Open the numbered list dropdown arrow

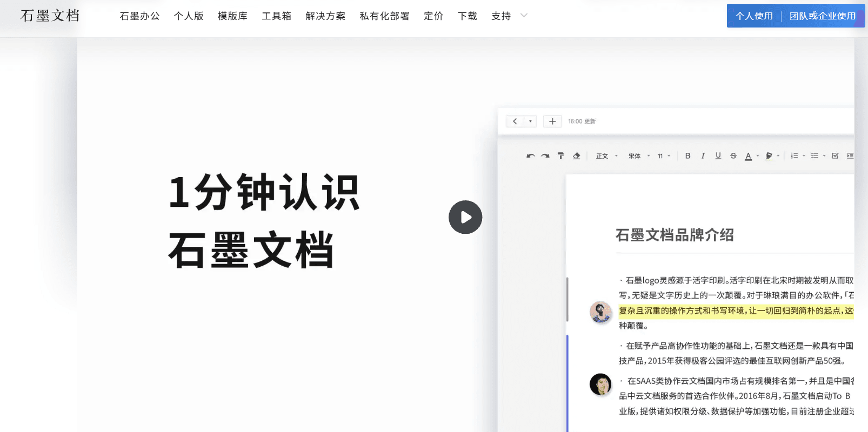[804, 156]
